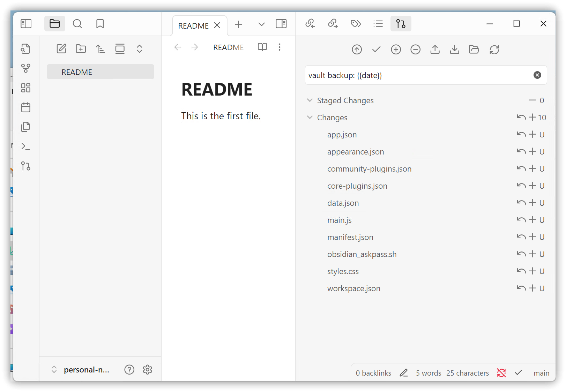Unstage all changes minus-circle button

(x=415, y=50)
